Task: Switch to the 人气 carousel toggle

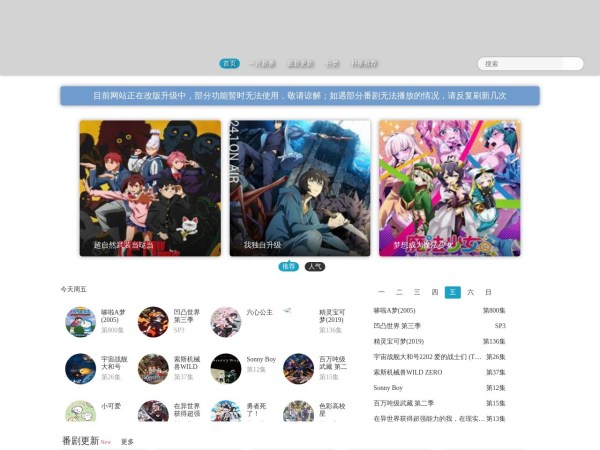Action: point(315,267)
